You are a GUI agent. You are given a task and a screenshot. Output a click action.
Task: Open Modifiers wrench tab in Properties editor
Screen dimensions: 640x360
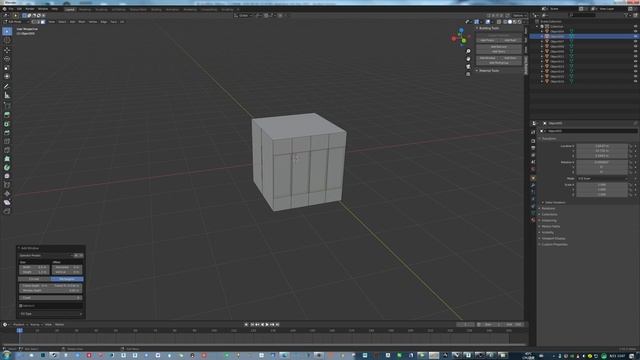[533, 185]
